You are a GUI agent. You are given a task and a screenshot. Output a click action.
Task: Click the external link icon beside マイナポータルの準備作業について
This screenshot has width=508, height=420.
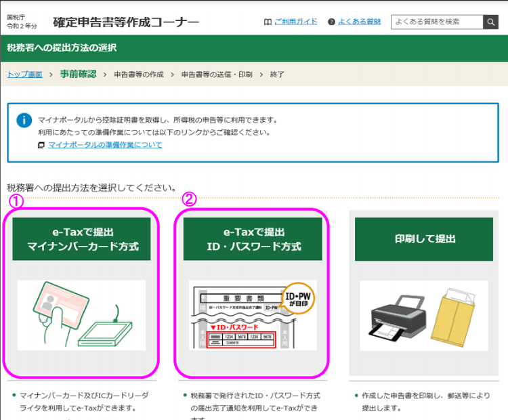(41, 145)
